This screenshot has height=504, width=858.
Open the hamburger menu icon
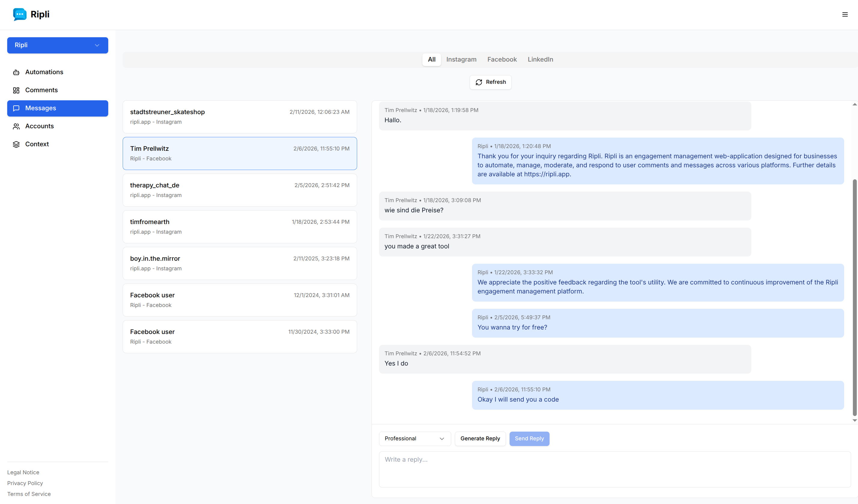point(845,15)
